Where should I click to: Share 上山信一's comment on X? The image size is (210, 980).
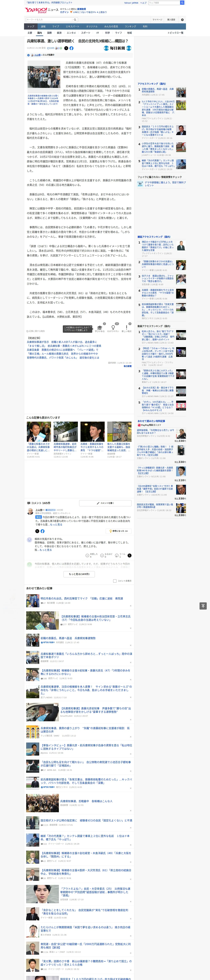(x=37, y=531)
